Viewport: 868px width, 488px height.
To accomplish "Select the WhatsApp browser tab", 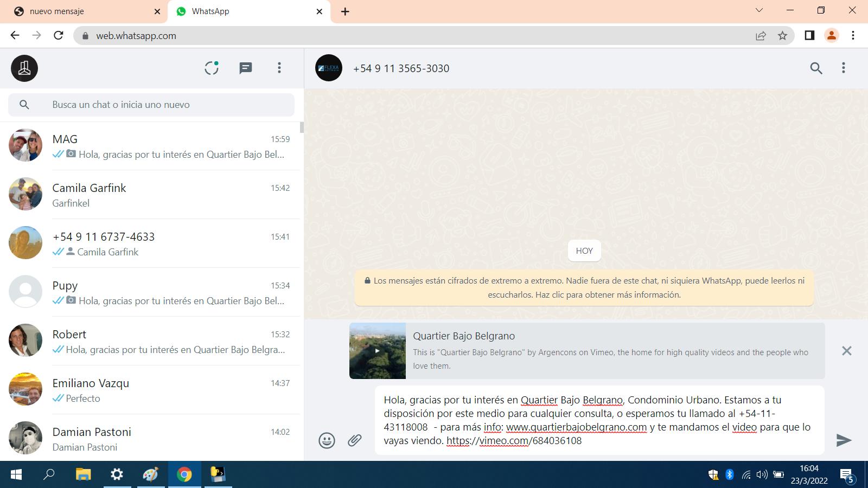I will 248,11.
